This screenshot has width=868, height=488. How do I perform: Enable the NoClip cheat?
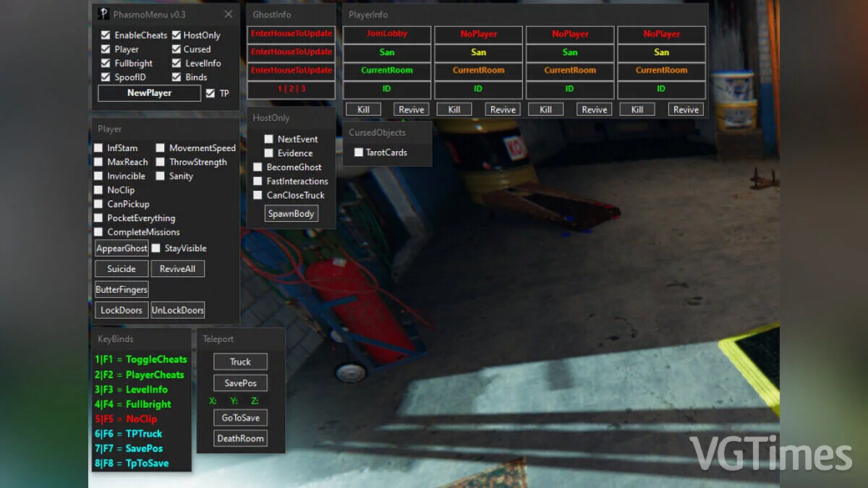98,189
